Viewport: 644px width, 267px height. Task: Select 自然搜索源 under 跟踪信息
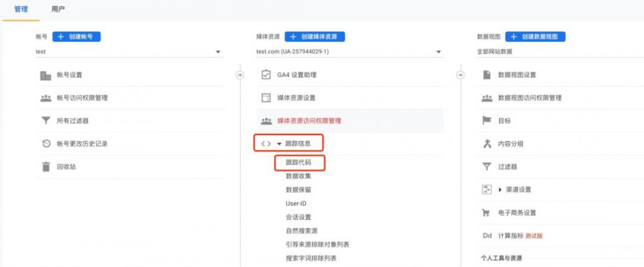(302, 231)
